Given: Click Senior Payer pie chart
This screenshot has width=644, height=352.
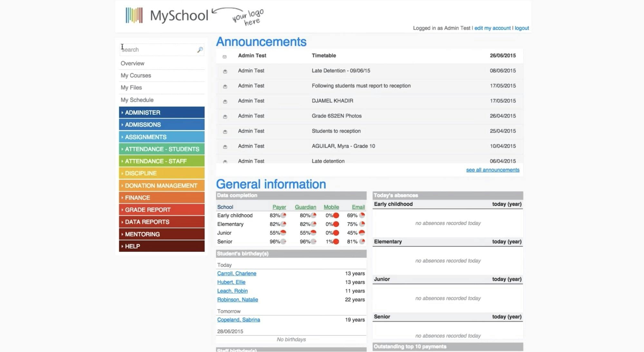Looking at the screenshot, I should pyautogui.click(x=283, y=242).
